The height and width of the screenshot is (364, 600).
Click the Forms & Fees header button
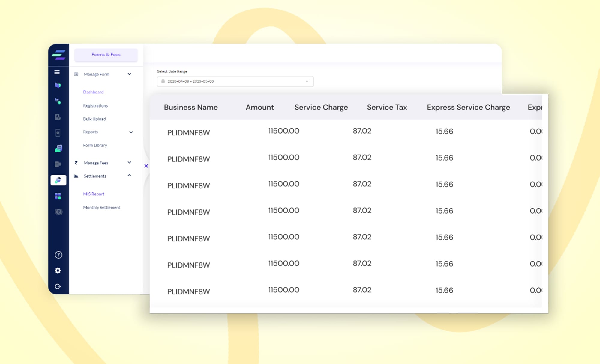106,55
